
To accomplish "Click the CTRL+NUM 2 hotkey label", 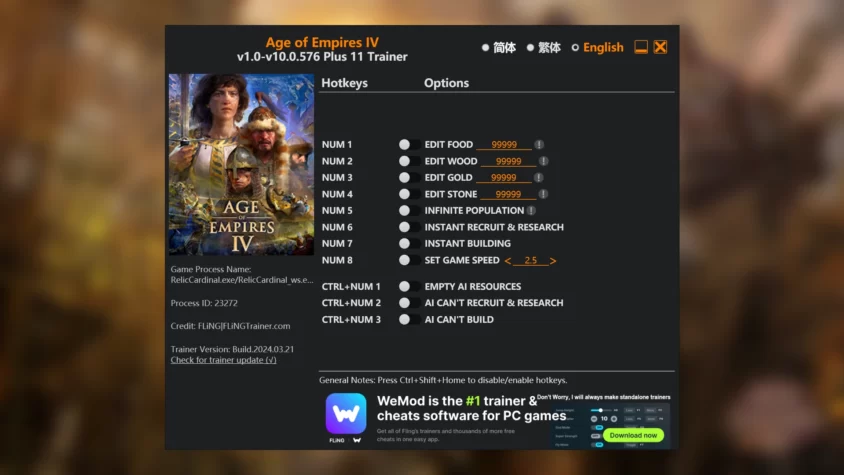I will 351,303.
